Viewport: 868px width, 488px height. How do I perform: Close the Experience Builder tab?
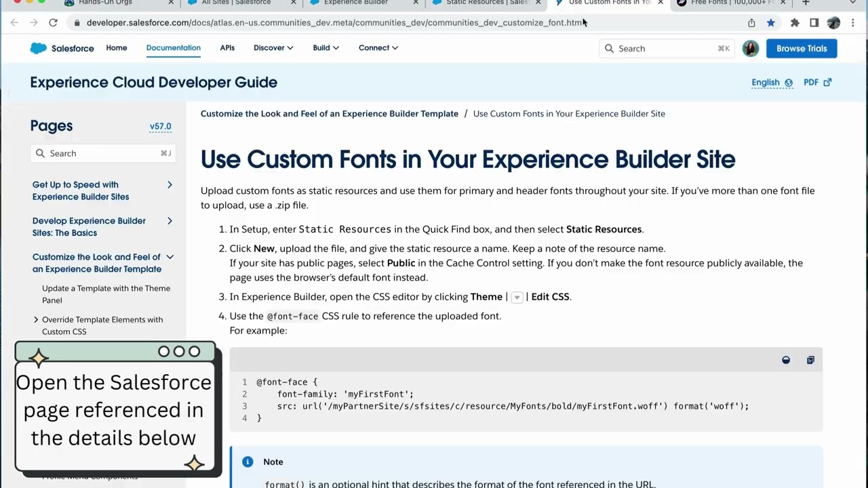click(x=414, y=3)
